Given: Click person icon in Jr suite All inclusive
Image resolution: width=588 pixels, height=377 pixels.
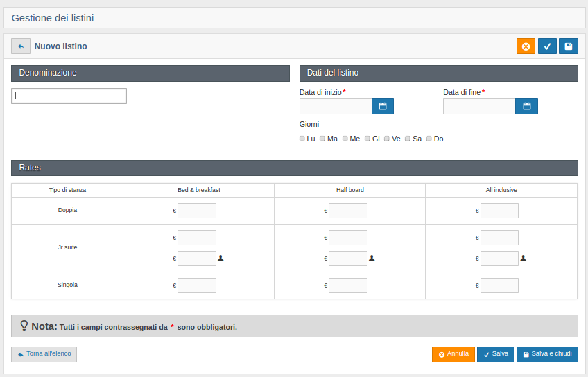Looking at the screenshot, I should (x=524, y=258).
